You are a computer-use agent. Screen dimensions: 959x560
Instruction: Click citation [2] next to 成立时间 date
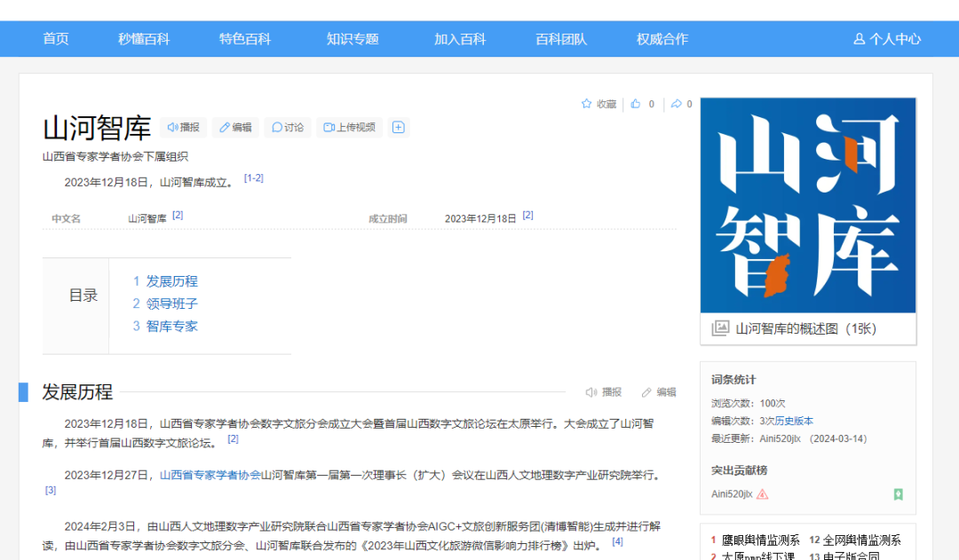pyautogui.click(x=527, y=215)
